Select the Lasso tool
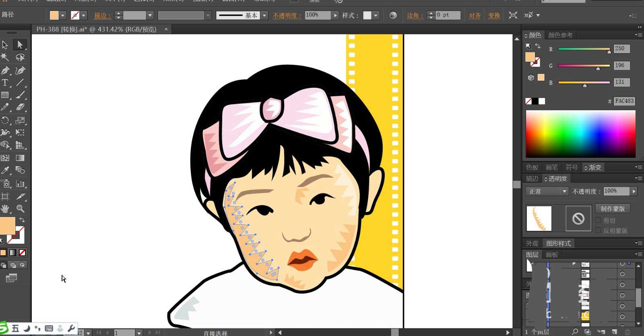The image size is (644, 336). (x=20, y=57)
